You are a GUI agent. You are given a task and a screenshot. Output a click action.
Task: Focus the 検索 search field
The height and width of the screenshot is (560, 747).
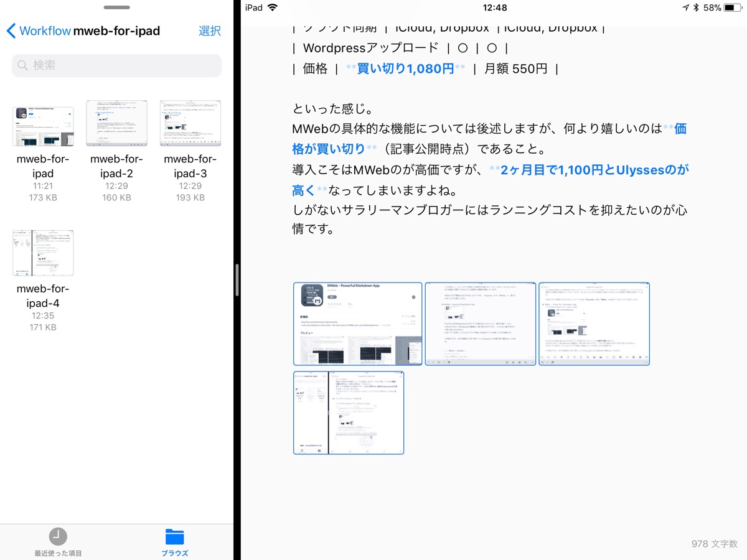[x=116, y=65]
